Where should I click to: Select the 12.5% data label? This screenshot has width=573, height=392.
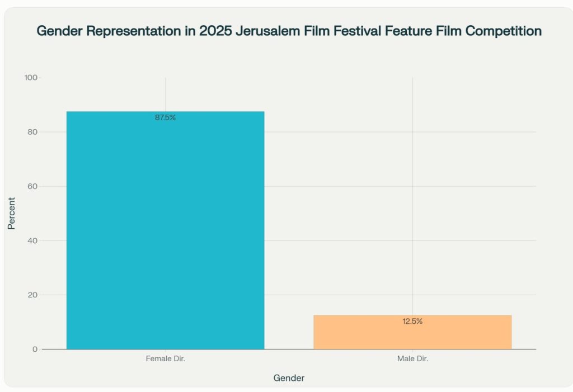[x=412, y=322]
